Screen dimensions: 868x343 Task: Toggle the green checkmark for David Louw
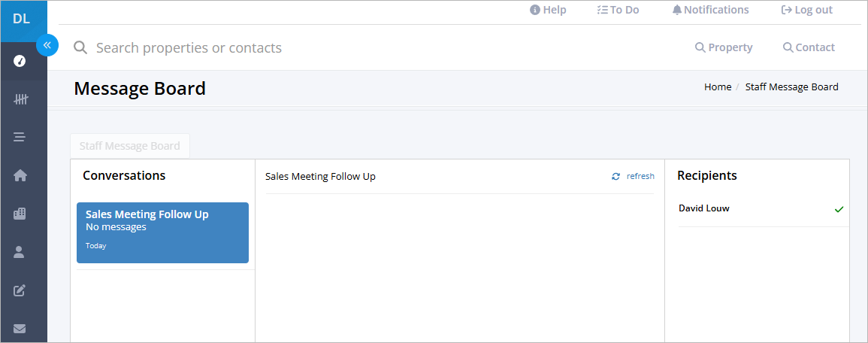839,209
